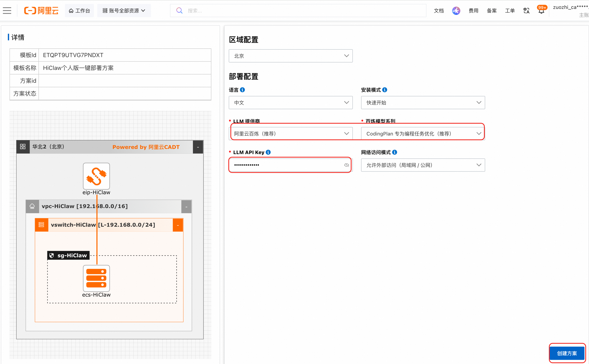589x364 pixels.
Task: Select the eip-HiClaw node icon
Action: (96, 176)
